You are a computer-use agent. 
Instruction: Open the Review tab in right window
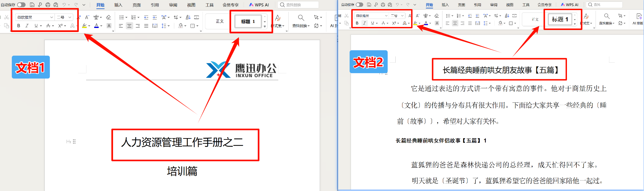tap(494, 5)
